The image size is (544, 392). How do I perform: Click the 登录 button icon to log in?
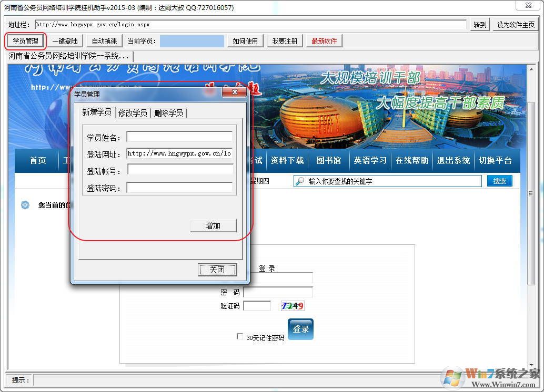[300, 329]
